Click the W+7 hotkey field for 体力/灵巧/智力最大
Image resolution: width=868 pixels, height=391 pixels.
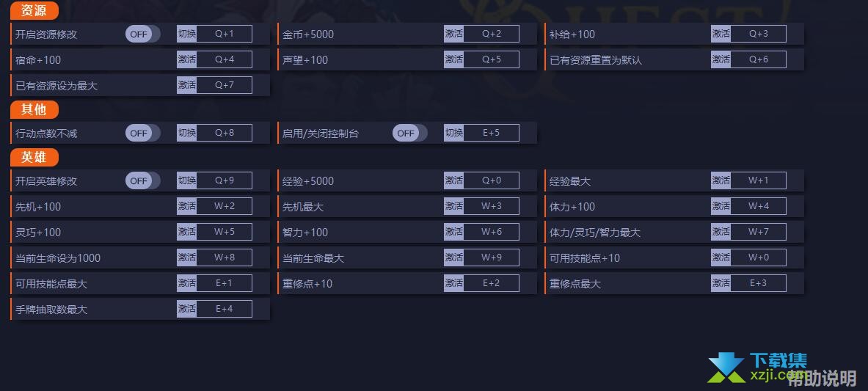point(759,232)
